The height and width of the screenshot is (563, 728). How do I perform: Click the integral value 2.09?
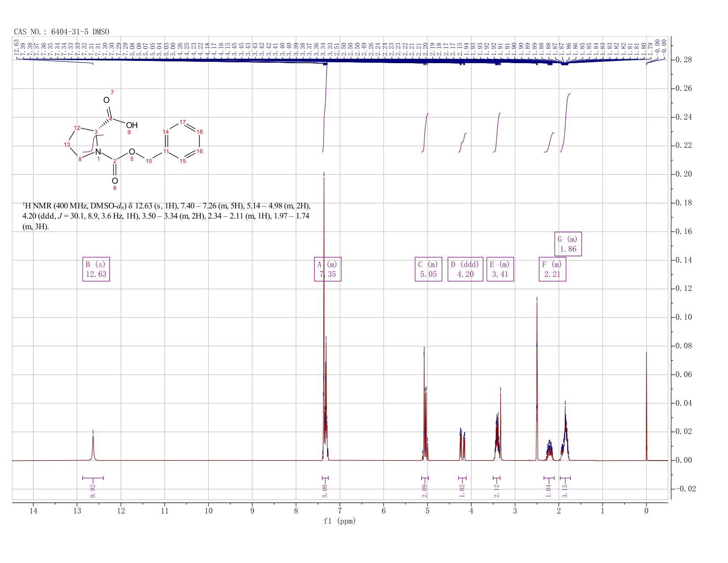click(424, 491)
